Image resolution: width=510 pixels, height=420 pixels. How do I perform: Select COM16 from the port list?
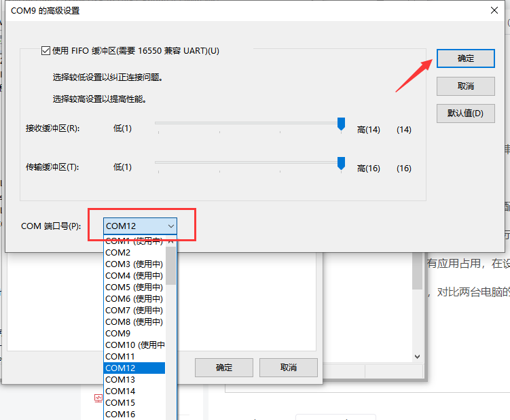134,415
